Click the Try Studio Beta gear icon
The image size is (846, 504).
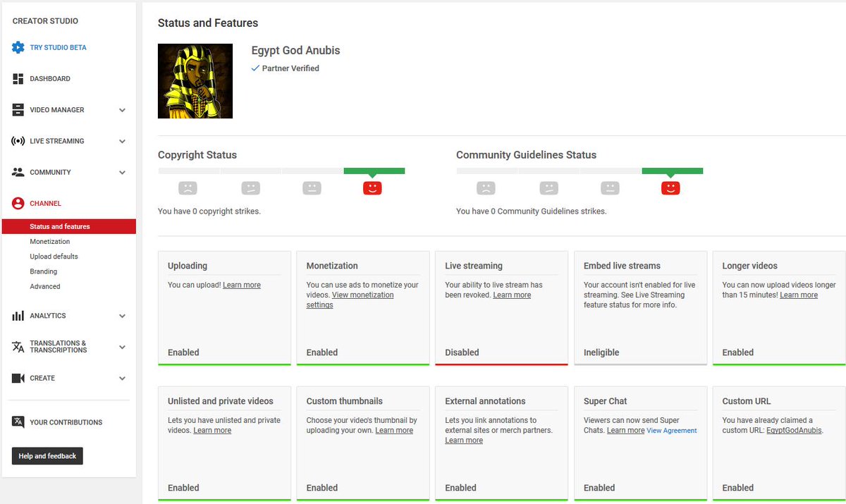click(18, 48)
